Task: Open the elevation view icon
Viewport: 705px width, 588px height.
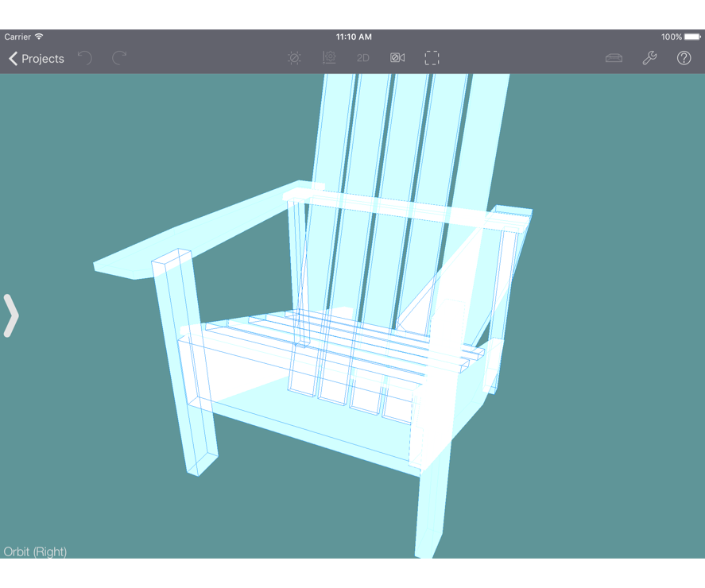Action: pos(329,58)
